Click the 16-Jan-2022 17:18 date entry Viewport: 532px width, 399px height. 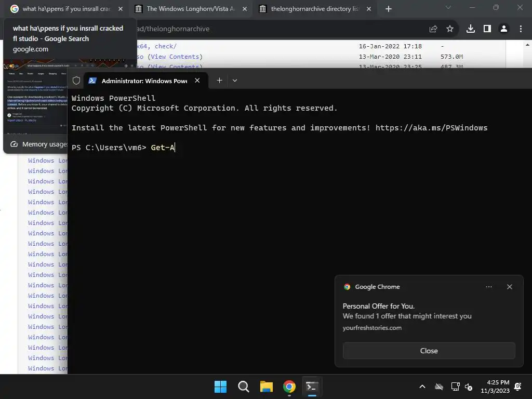point(390,46)
